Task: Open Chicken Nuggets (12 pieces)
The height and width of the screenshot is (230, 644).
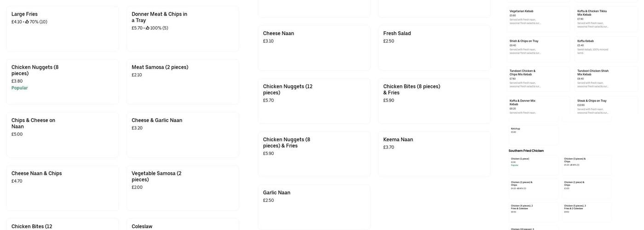Action: [x=314, y=101]
